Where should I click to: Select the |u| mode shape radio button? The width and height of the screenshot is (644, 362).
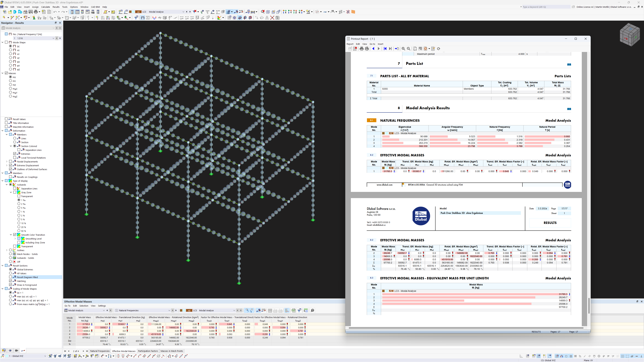tap(11, 46)
